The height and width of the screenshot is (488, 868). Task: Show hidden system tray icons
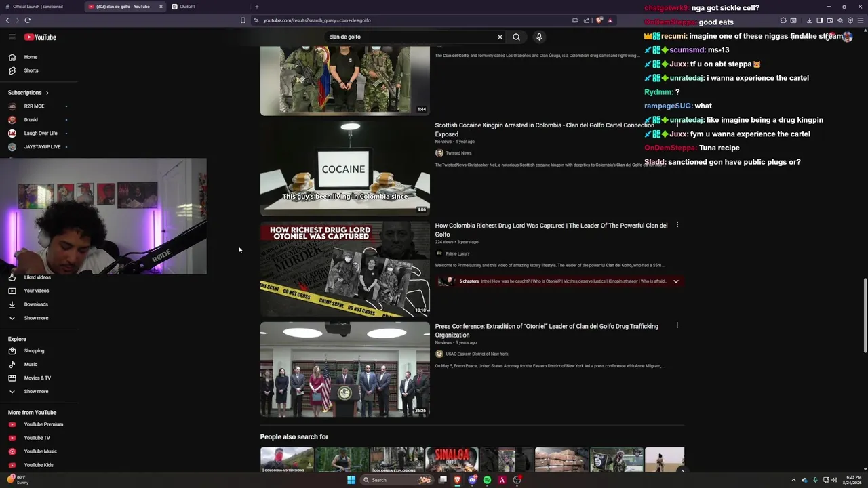[x=793, y=480]
